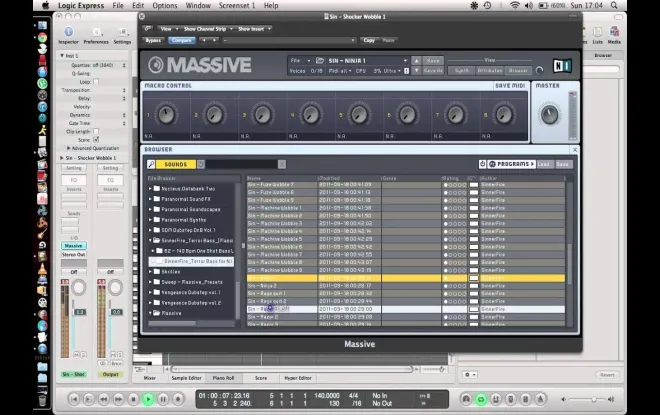Select the Sin - Rage quit 1 preset row
The image size is (660, 415).
pyautogui.click(x=406, y=293)
